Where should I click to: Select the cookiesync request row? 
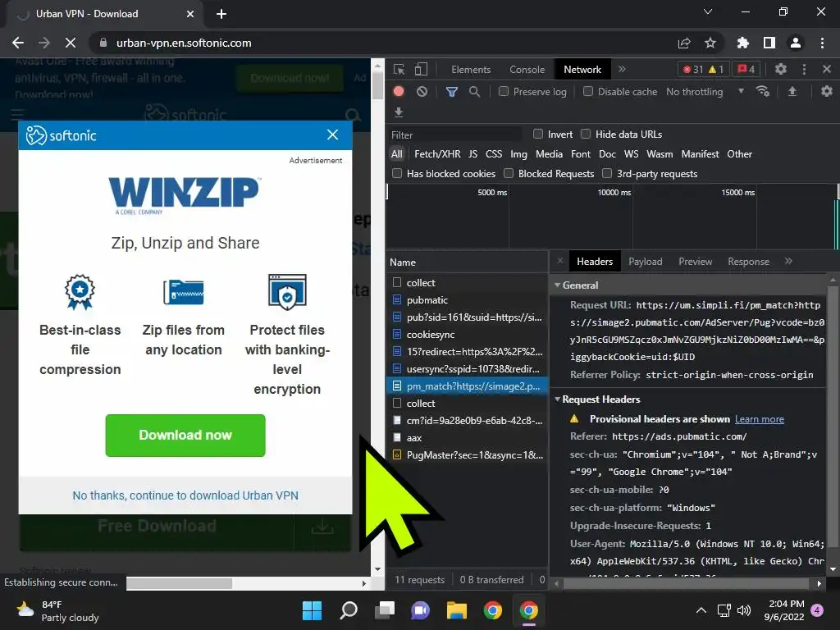[467, 335]
